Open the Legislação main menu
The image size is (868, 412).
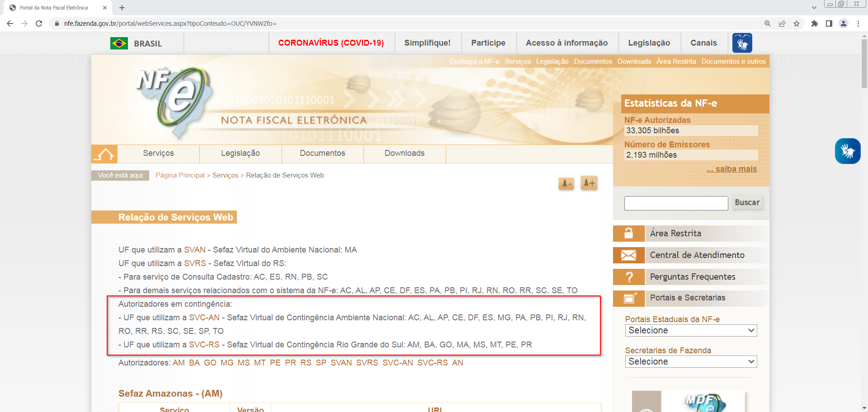click(x=241, y=154)
